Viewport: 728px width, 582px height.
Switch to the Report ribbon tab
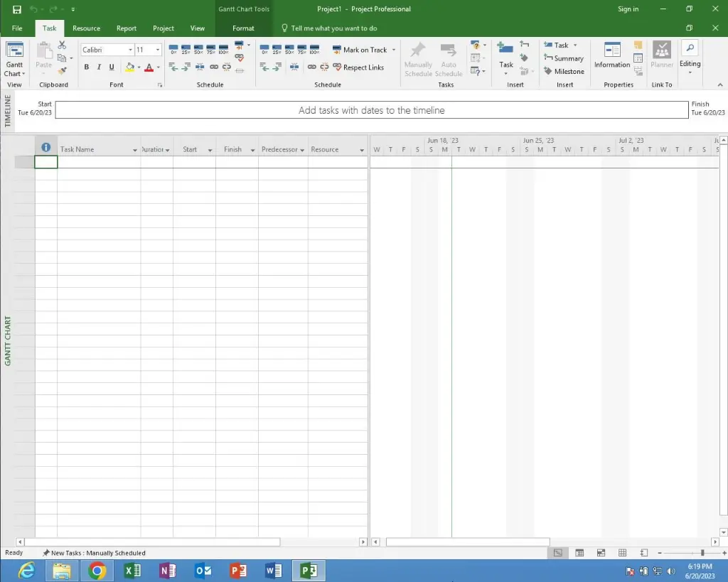[126, 28]
